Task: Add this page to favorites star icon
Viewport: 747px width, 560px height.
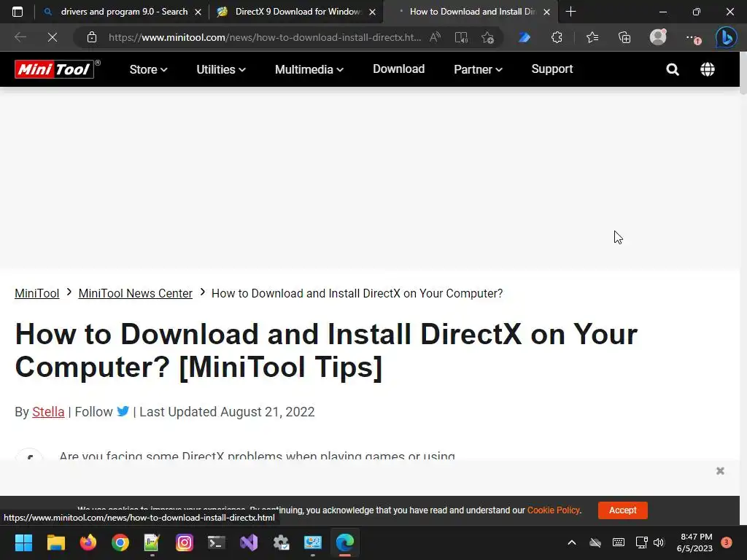Action: click(487, 37)
